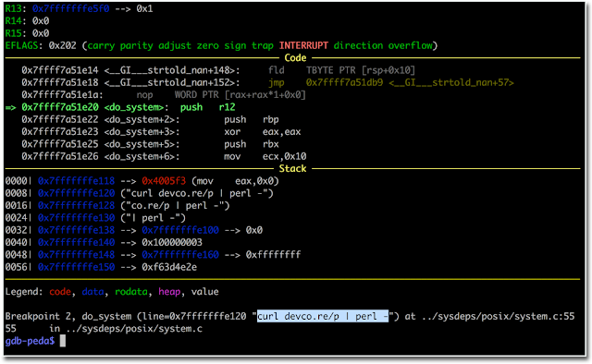Click the terminal cursor after the prompt

[63, 341]
